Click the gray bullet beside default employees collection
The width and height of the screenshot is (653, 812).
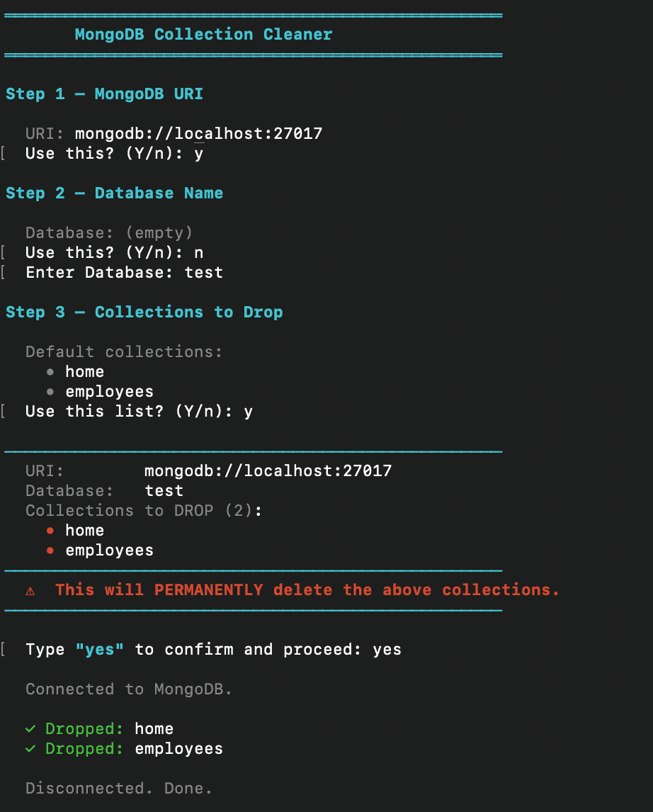click(x=50, y=392)
